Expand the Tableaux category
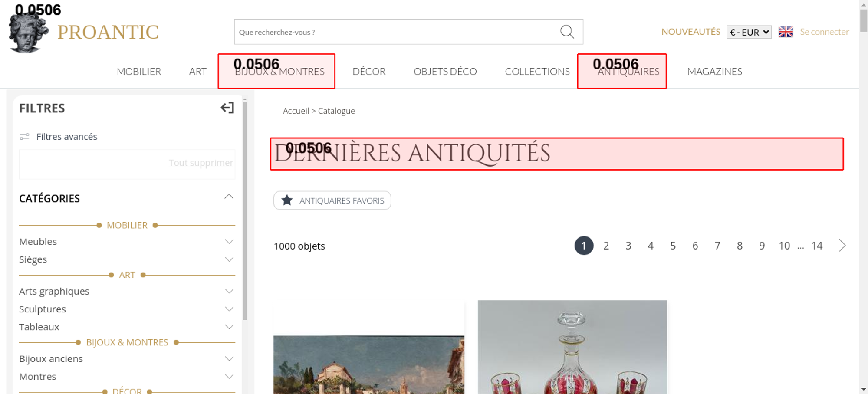 pyautogui.click(x=229, y=327)
